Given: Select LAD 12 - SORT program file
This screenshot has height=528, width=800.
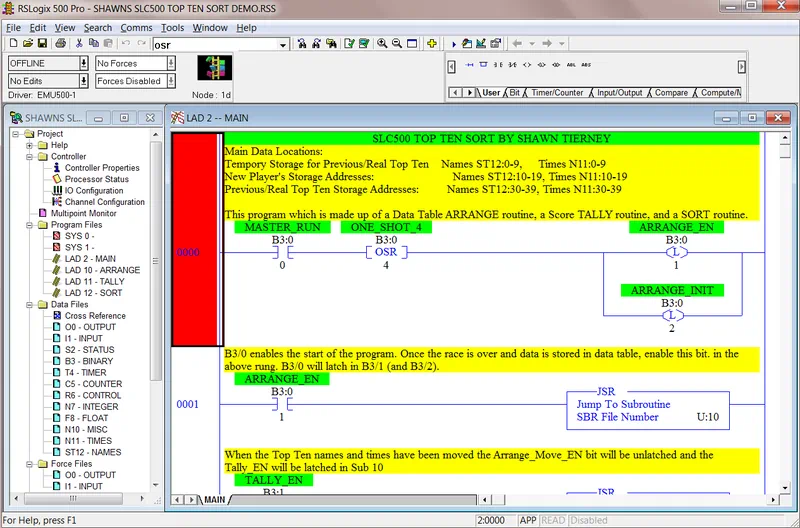Looking at the screenshot, I should pos(93,293).
